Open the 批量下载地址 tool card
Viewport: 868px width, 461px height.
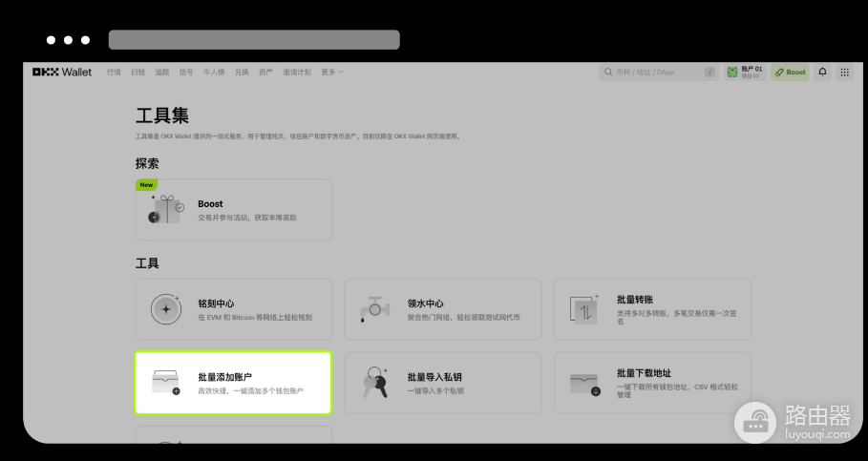click(x=652, y=383)
